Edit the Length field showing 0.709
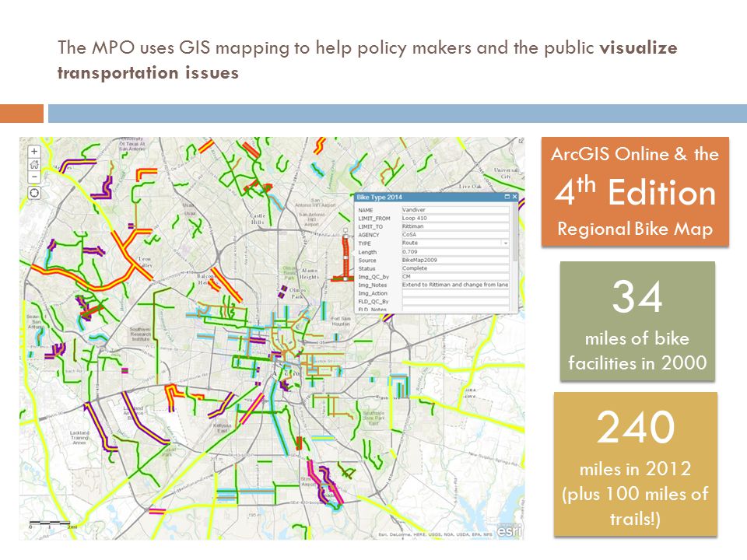The height and width of the screenshot is (560, 747). click(x=455, y=251)
